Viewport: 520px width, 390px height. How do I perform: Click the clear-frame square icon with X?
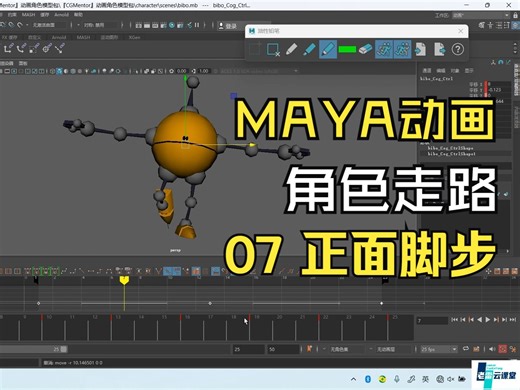(273, 50)
